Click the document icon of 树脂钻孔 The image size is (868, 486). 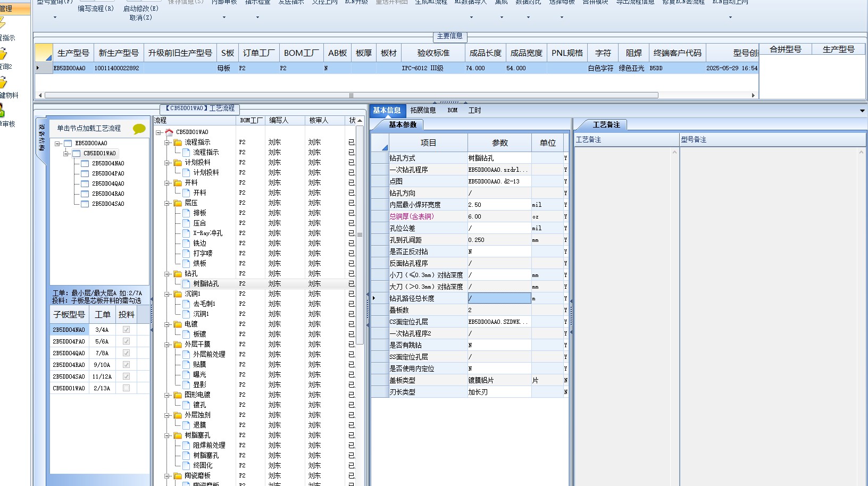186,283
